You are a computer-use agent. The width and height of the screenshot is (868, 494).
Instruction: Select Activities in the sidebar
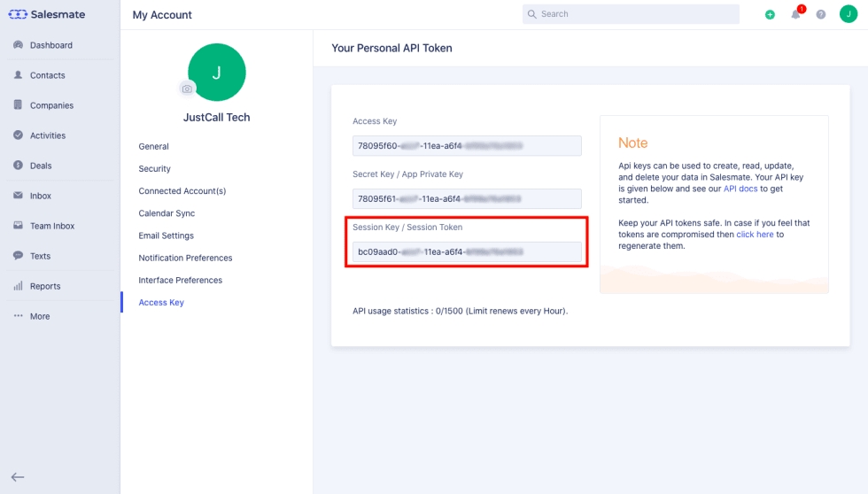coord(48,135)
